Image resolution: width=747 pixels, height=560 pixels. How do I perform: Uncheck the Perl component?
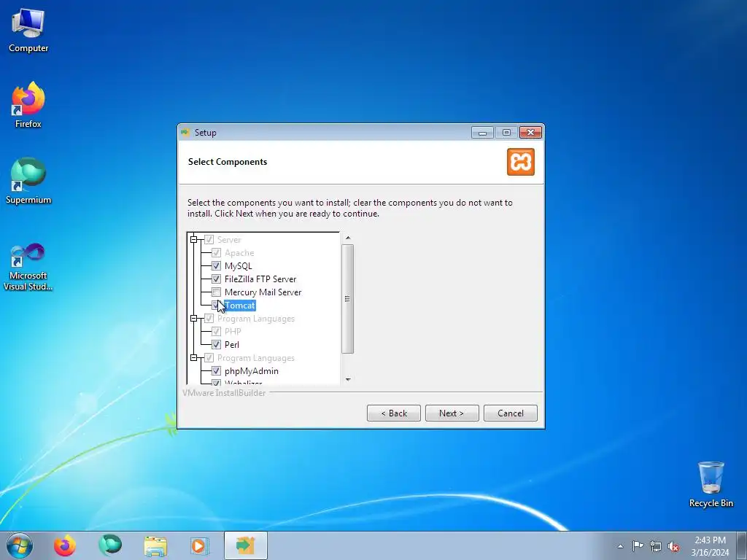point(216,345)
